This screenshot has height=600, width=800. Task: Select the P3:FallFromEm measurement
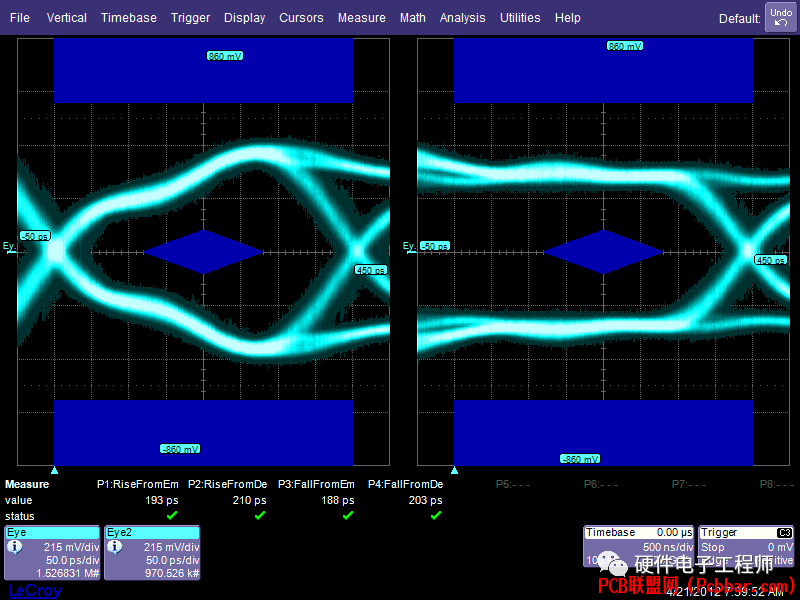316,484
